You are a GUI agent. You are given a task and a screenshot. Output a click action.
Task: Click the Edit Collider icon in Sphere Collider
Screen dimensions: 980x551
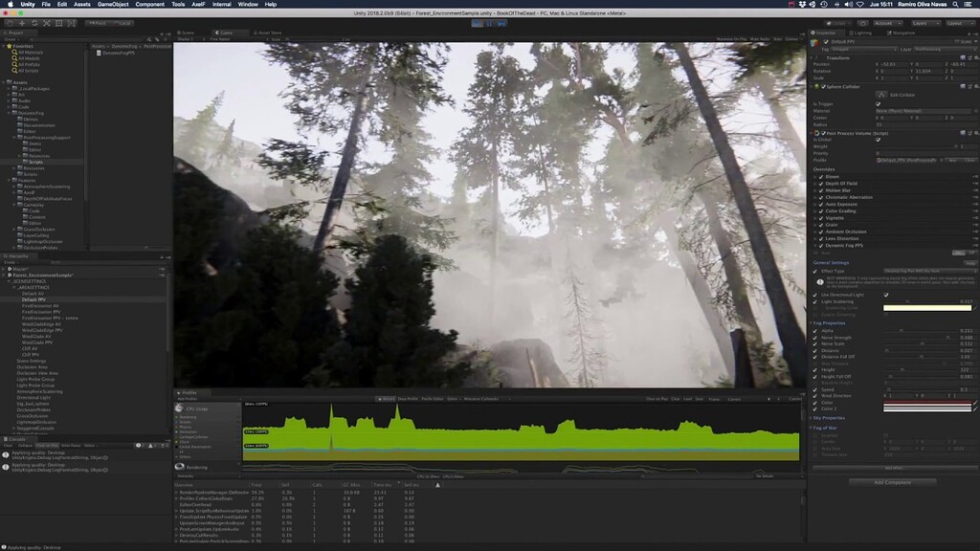(881, 95)
